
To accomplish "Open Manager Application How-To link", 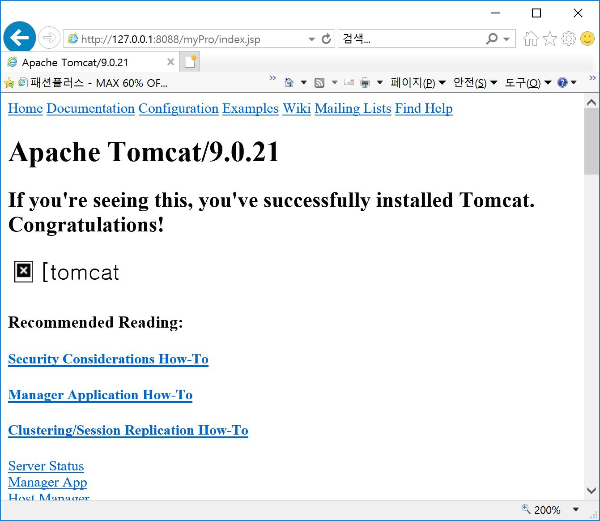I will (100, 395).
